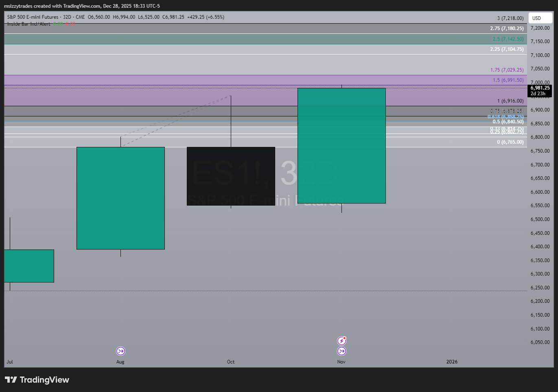The width and height of the screenshot is (558, 392).
Task: Open the USD currency selector
Action: coord(540,18)
